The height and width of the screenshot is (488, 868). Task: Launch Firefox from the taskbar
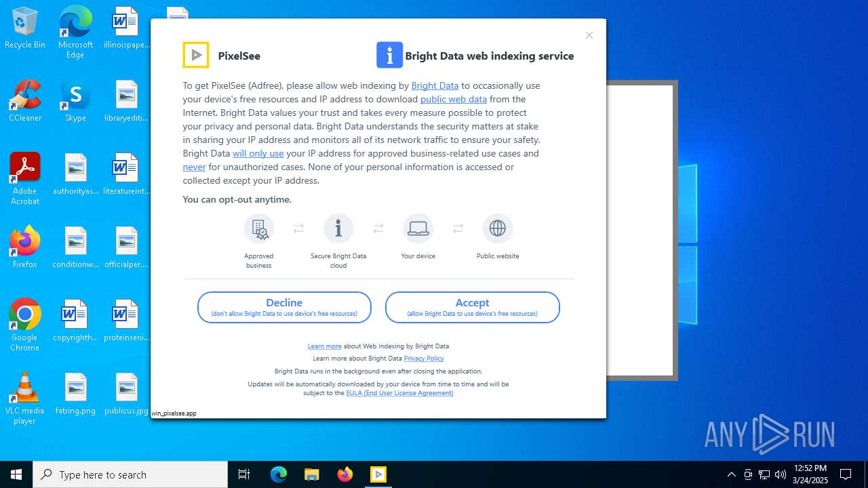click(344, 474)
